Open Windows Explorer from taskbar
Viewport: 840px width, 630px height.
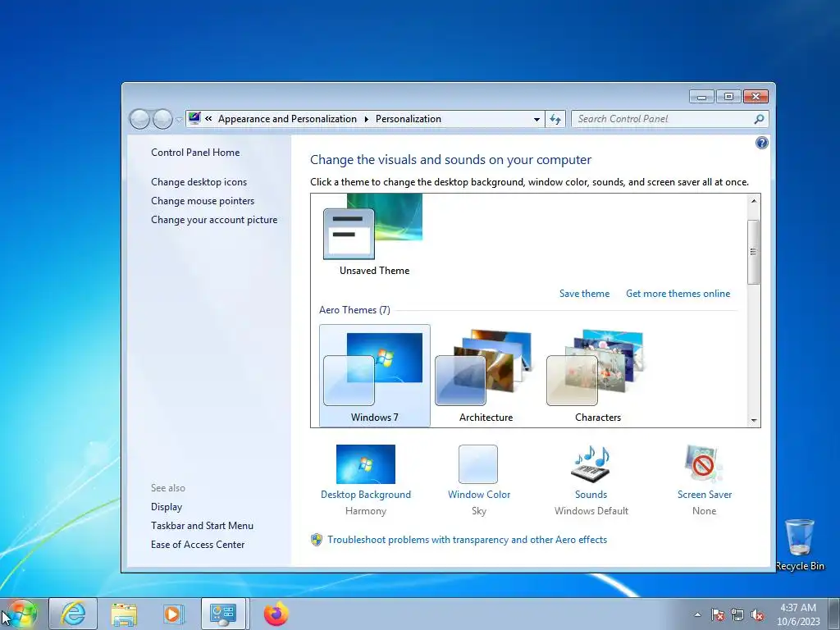point(124,614)
